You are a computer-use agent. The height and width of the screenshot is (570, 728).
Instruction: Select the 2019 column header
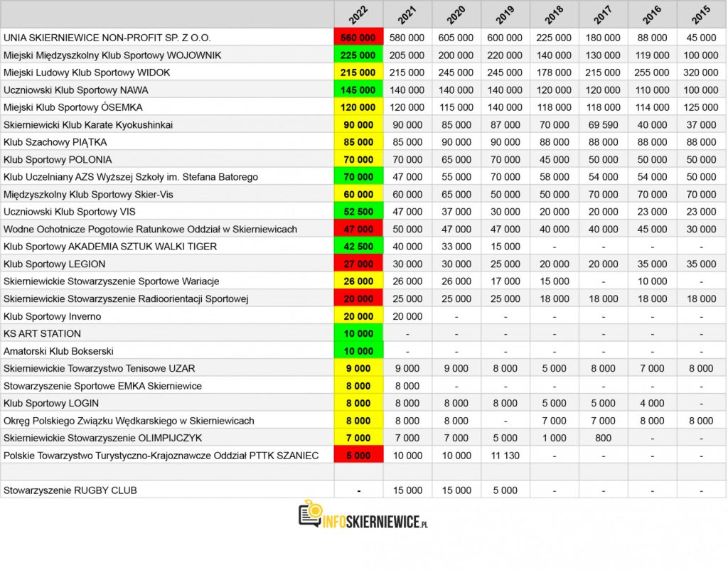505,15
